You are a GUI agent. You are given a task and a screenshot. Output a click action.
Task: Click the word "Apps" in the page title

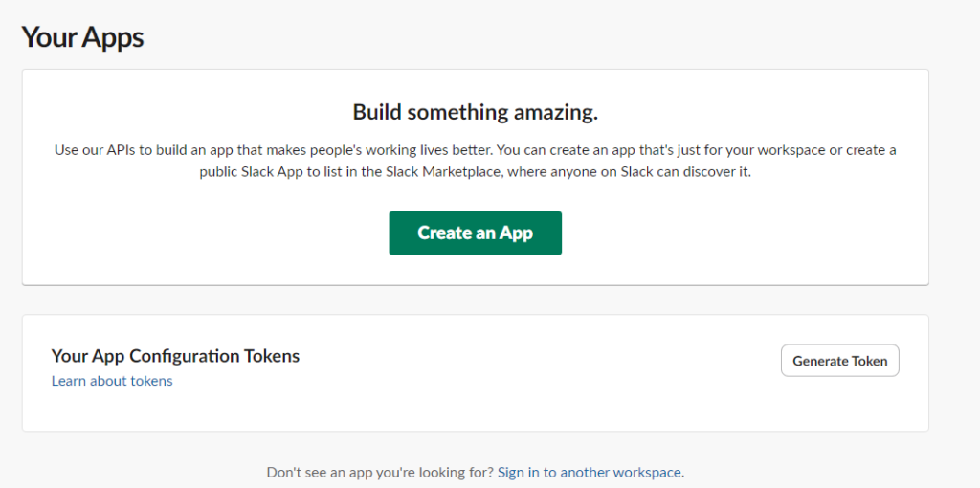(x=112, y=37)
